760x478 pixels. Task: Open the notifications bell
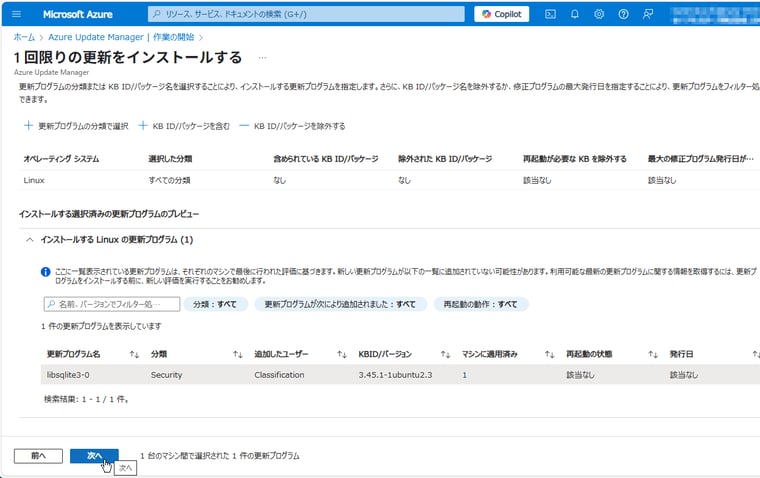[x=574, y=14]
